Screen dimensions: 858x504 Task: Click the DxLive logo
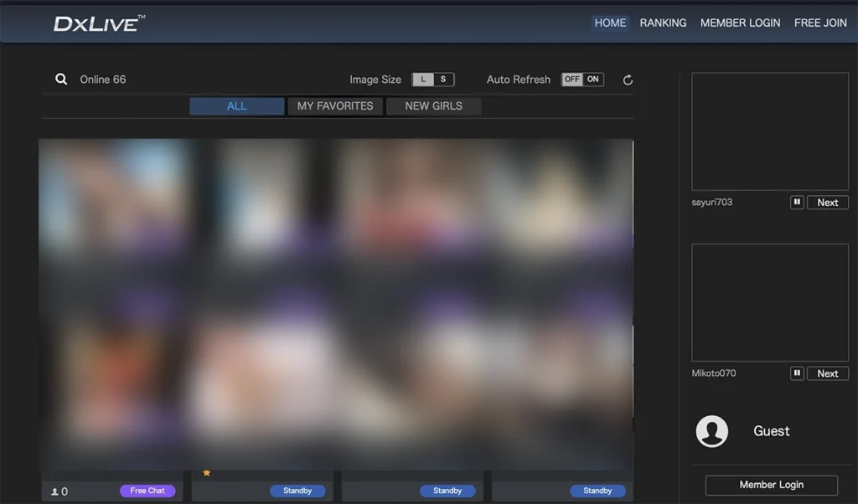[x=99, y=23]
